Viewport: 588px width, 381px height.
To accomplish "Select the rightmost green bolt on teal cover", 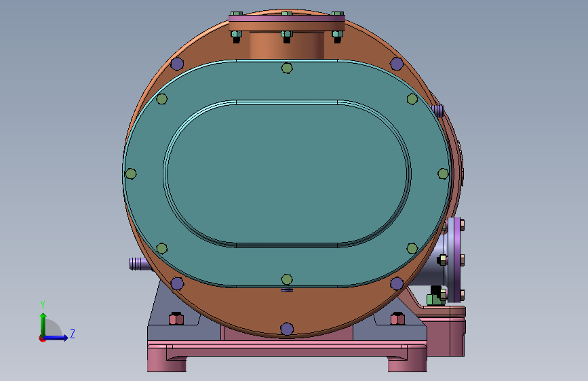I will click(443, 174).
